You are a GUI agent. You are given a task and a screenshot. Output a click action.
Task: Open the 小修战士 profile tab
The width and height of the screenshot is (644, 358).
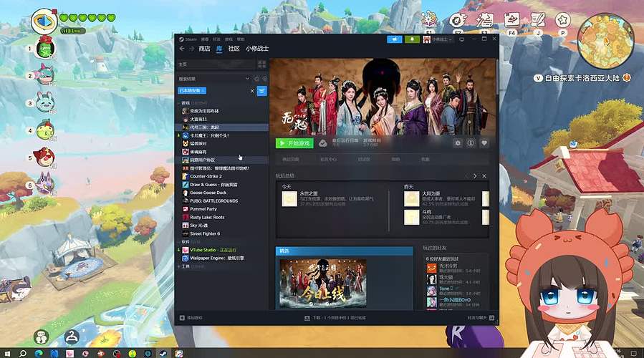[257, 49]
